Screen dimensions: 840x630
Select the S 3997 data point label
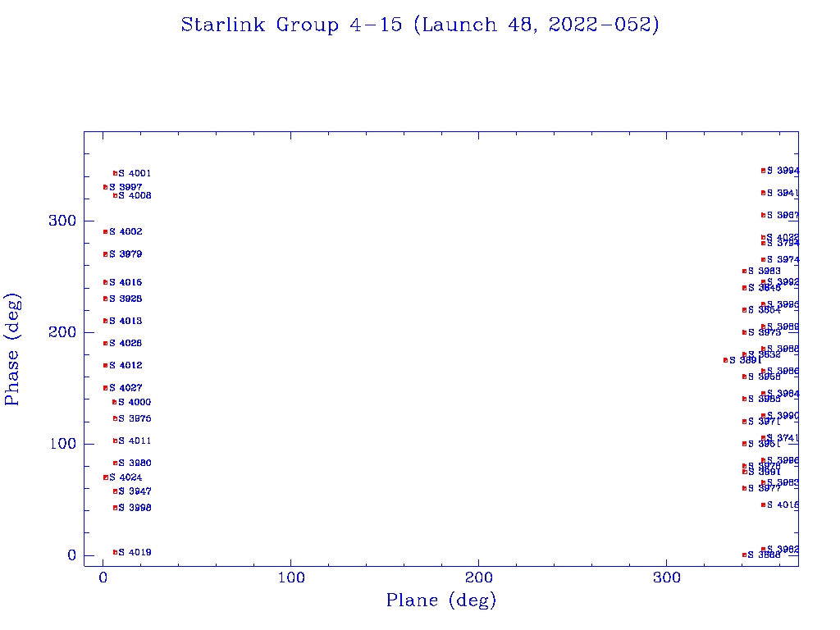126,188
